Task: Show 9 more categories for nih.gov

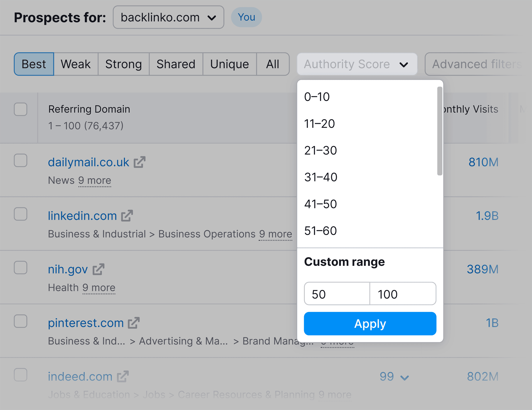Action: (99, 288)
